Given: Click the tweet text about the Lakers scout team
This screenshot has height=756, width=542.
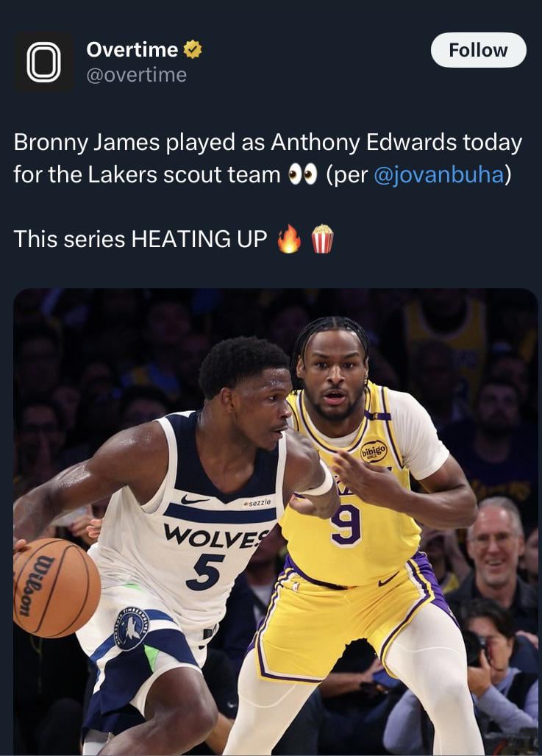Looking at the screenshot, I should point(268,158).
